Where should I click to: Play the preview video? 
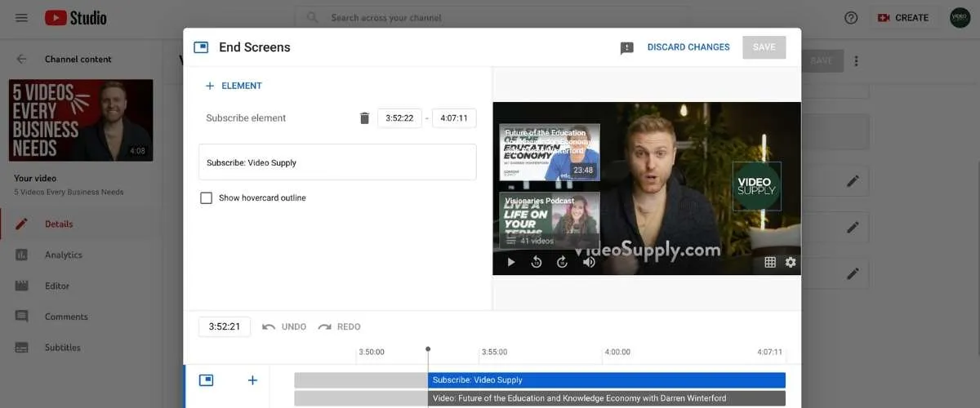pyautogui.click(x=511, y=262)
